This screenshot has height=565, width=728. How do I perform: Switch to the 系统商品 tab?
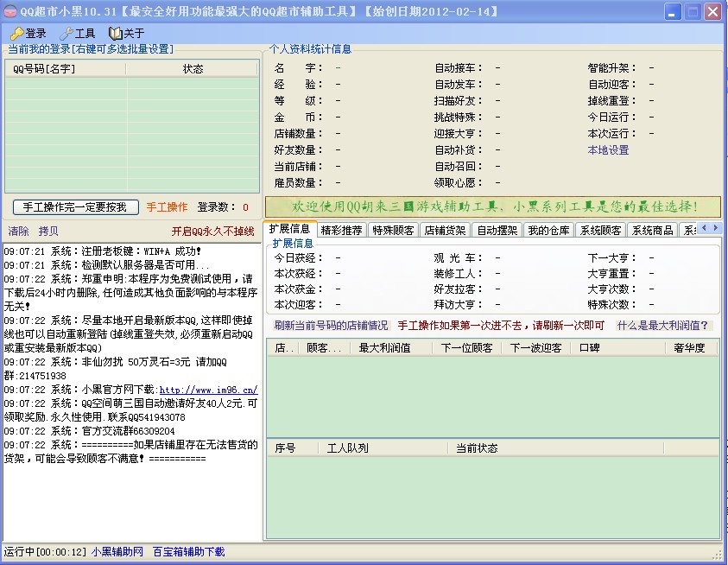tap(653, 231)
